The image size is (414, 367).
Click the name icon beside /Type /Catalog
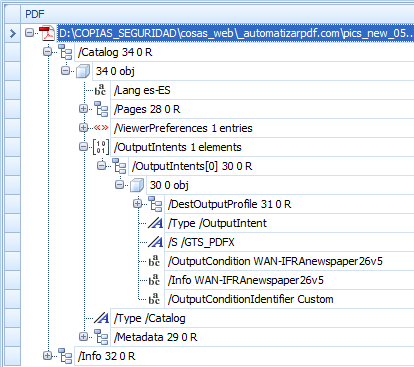click(101, 318)
